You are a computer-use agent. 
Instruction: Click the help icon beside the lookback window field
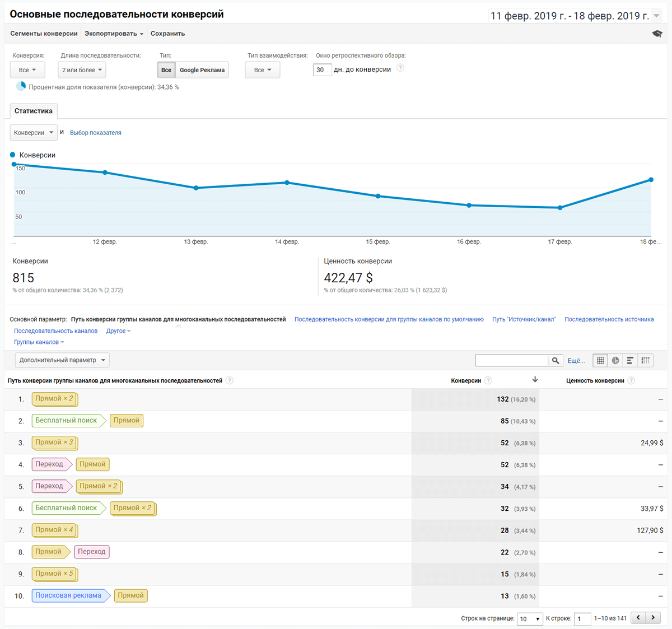pyautogui.click(x=400, y=67)
